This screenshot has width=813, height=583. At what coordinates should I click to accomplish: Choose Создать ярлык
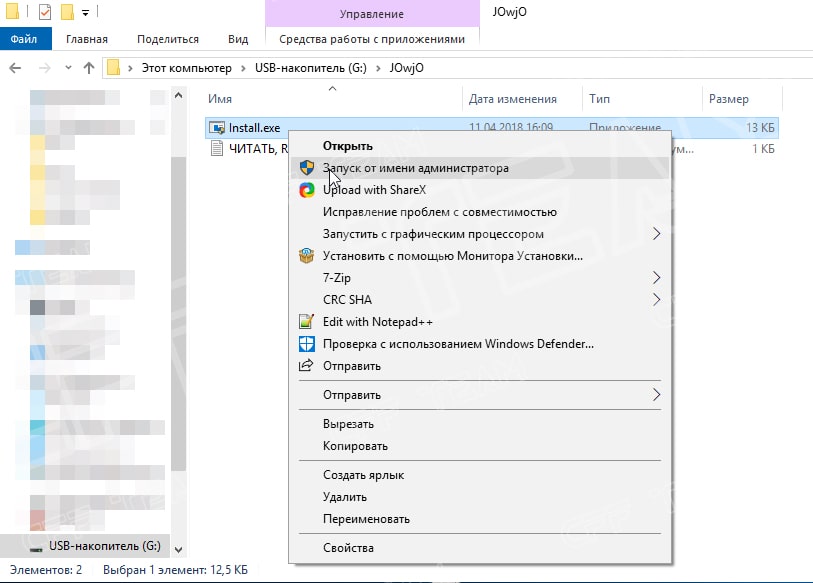(x=480, y=475)
